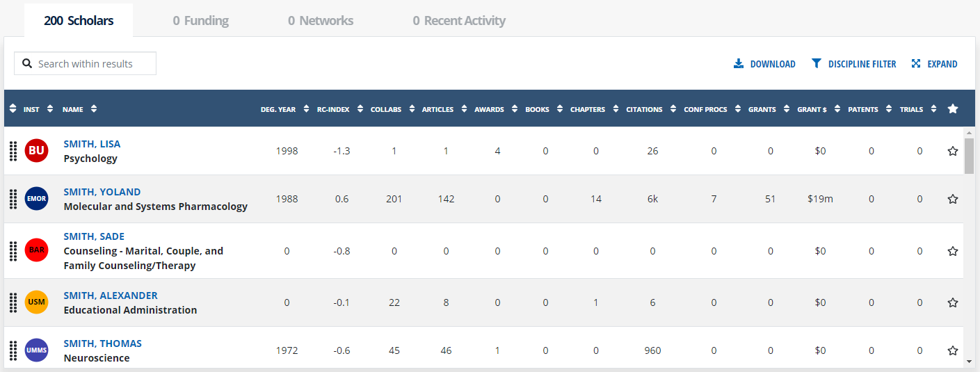The height and width of the screenshot is (372, 980).
Task: Click the Discipline Filter funnel icon
Action: pos(817,64)
